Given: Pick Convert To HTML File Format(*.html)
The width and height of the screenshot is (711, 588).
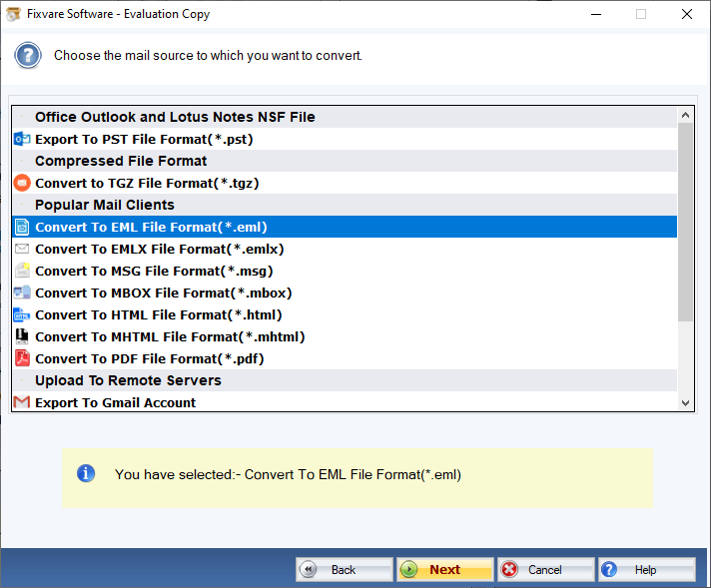Looking at the screenshot, I should click(345, 314).
